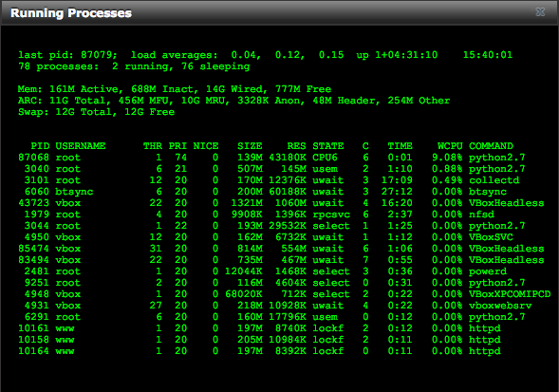The width and height of the screenshot is (559, 392).
Task: Click PID 87068 in the process list
Action: point(34,158)
